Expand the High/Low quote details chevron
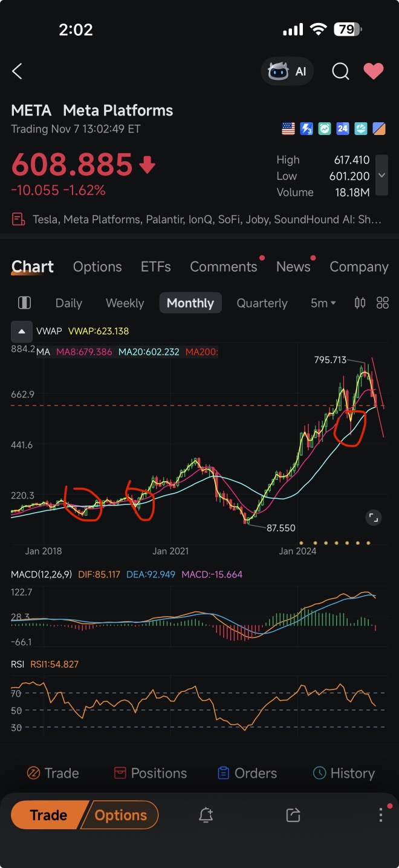 (381, 176)
